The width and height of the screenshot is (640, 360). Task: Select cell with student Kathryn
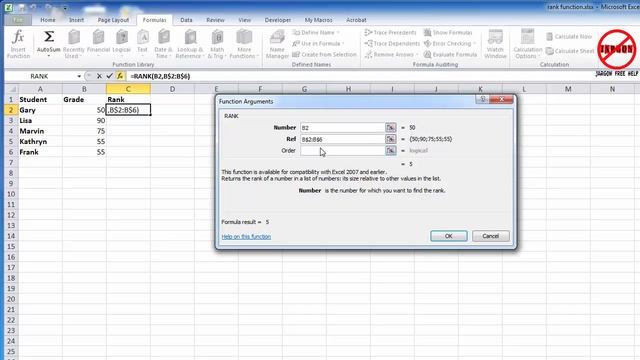(40, 142)
